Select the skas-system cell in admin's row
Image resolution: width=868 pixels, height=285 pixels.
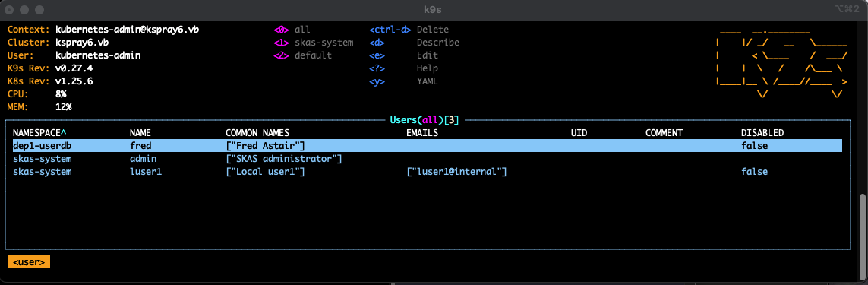click(42, 159)
